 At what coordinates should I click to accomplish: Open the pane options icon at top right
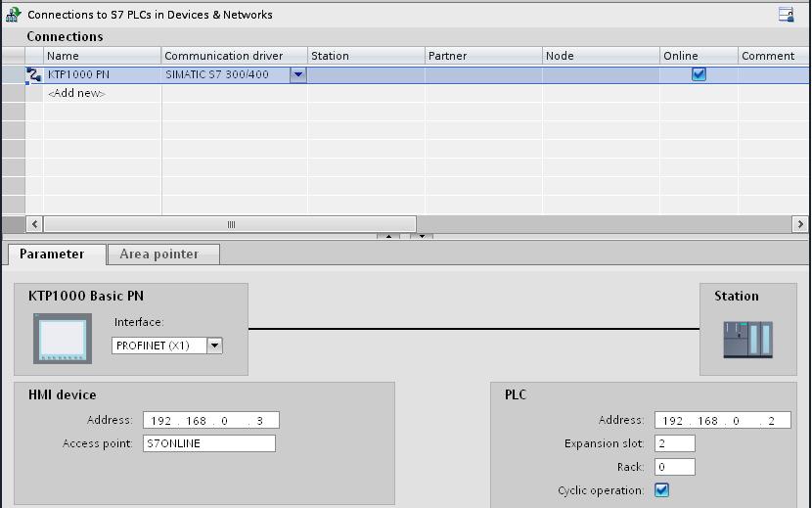(787, 14)
